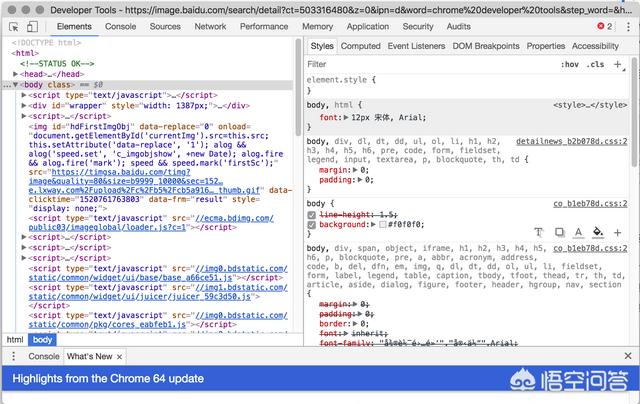Viewport: 640px width, 404px height.
Task: Open the ecma.bdimg.com loader.js link
Action: coord(151,223)
